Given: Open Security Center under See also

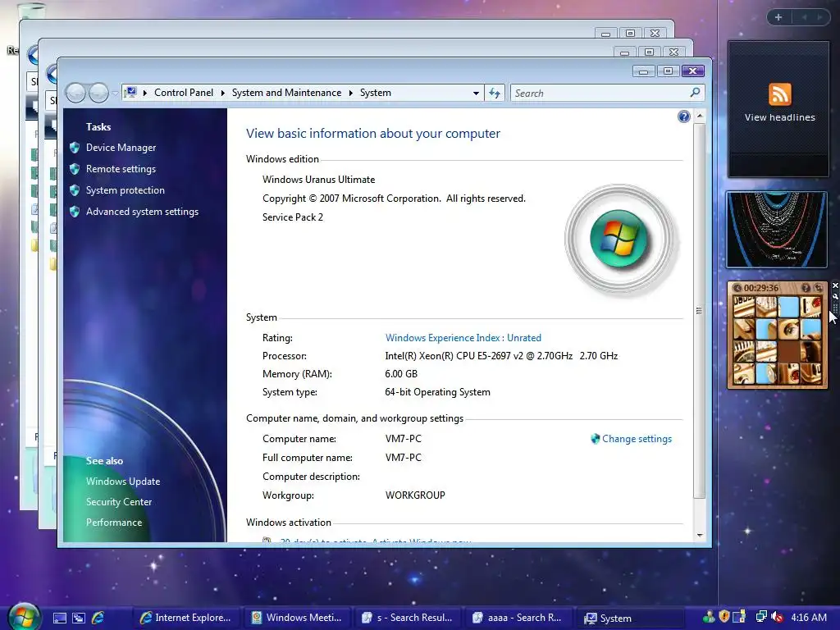Looking at the screenshot, I should pos(119,502).
